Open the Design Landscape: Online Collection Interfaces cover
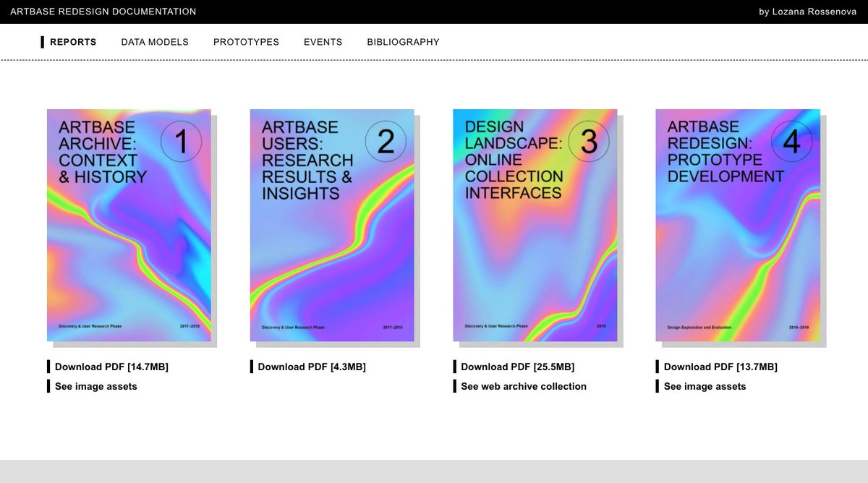Screen dimensions: 868x483 [x=535, y=225]
